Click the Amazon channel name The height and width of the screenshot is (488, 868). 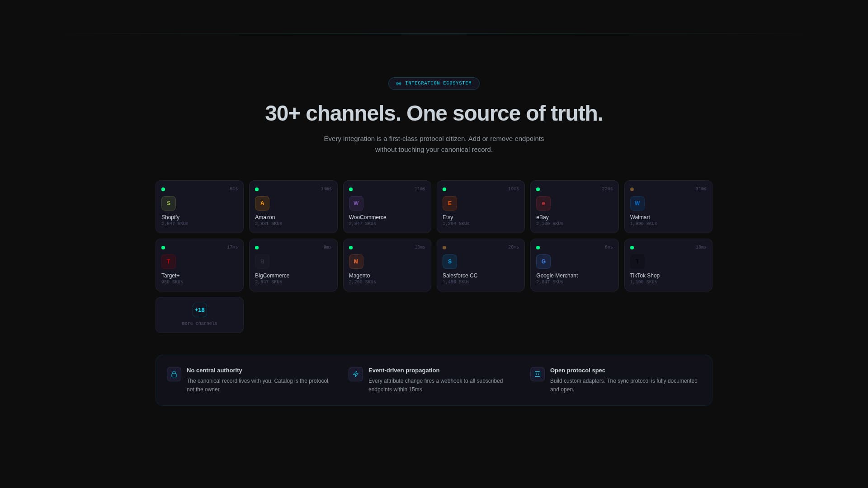pos(265,217)
